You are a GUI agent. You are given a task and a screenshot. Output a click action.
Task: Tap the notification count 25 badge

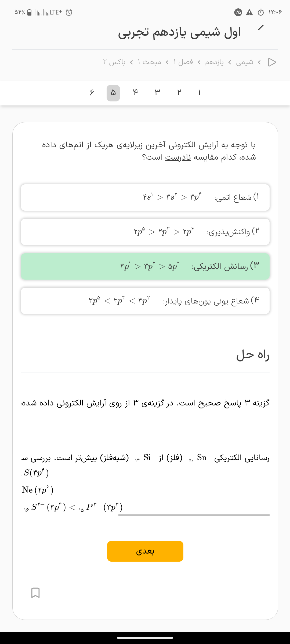pyautogui.click(x=238, y=12)
